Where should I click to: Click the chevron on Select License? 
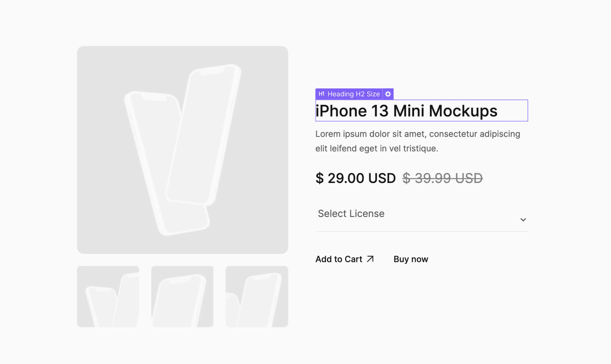(523, 220)
